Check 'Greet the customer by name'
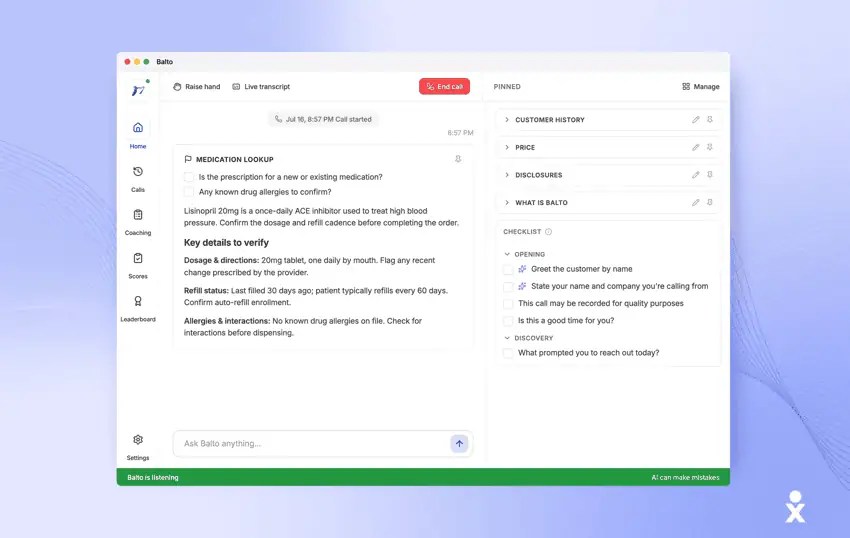The width and height of the screenshot is (850, 538). [x=508, y=270]
